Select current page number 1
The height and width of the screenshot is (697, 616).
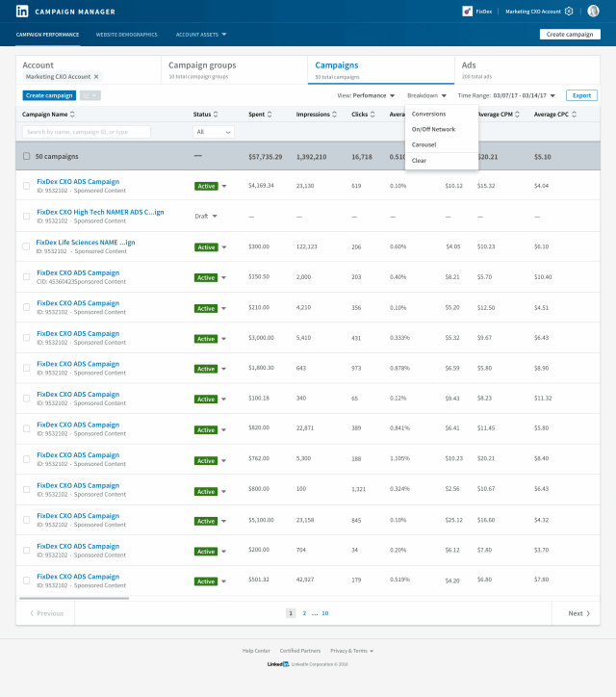tap(291, 613)
